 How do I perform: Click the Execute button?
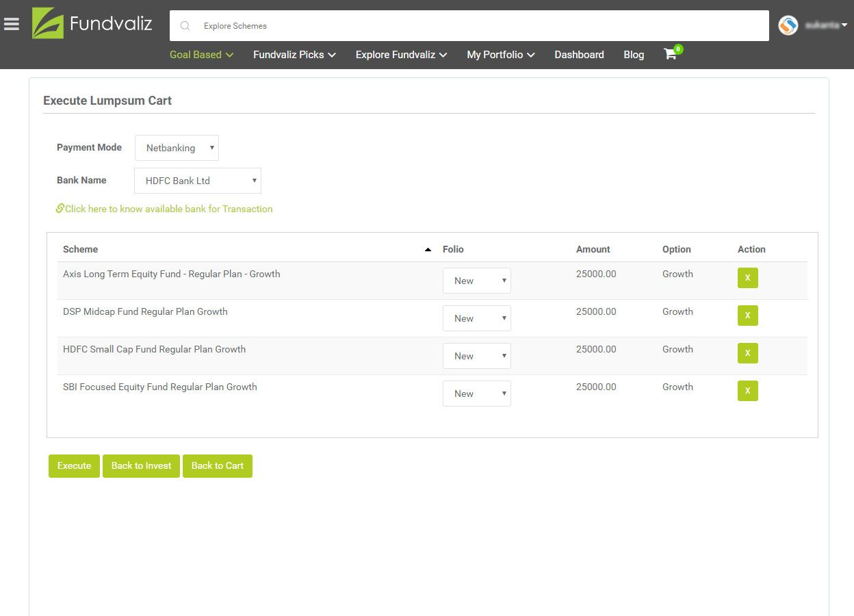(74, 466)
